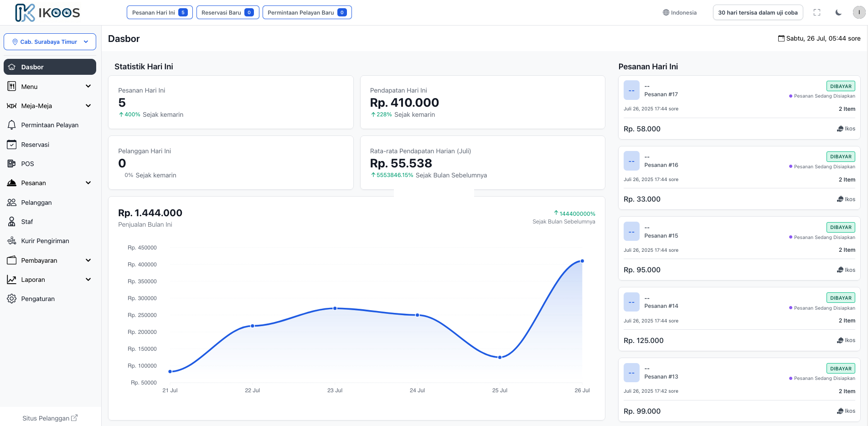Click the 26 Jul chart data point

582,261
